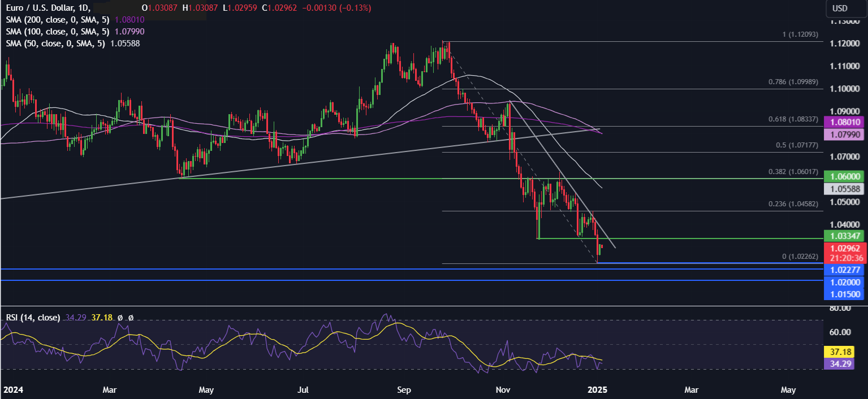This screenshot has height=399, width=868.
Task: Click the 60.00 RSI scale value
Action: coord(841,332)
